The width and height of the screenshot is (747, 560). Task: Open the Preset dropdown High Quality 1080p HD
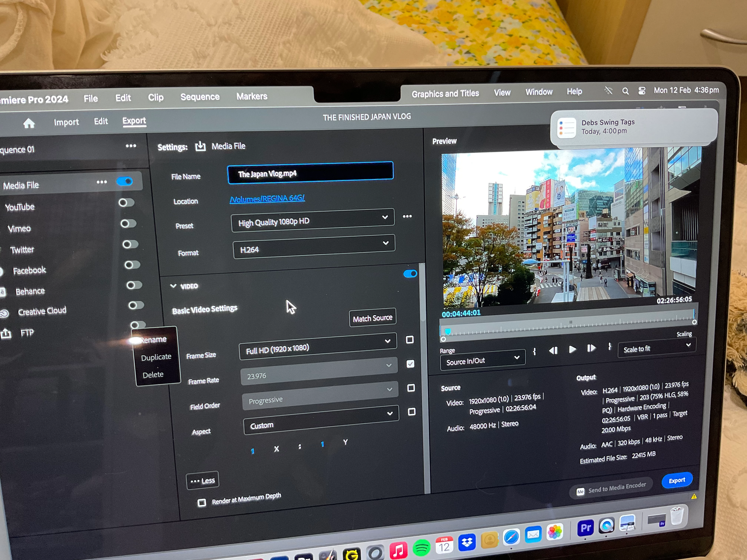(313, 221)
